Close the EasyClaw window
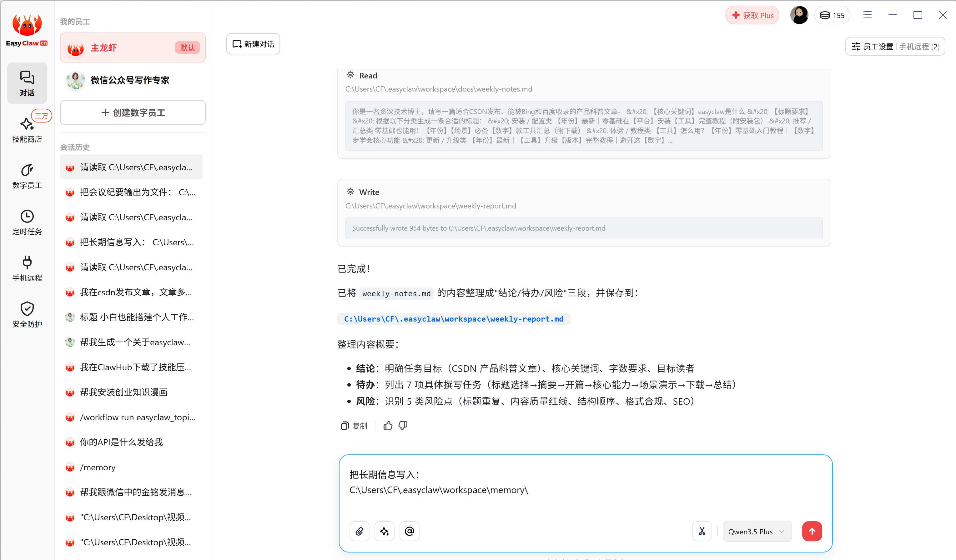 coord(942,15)
